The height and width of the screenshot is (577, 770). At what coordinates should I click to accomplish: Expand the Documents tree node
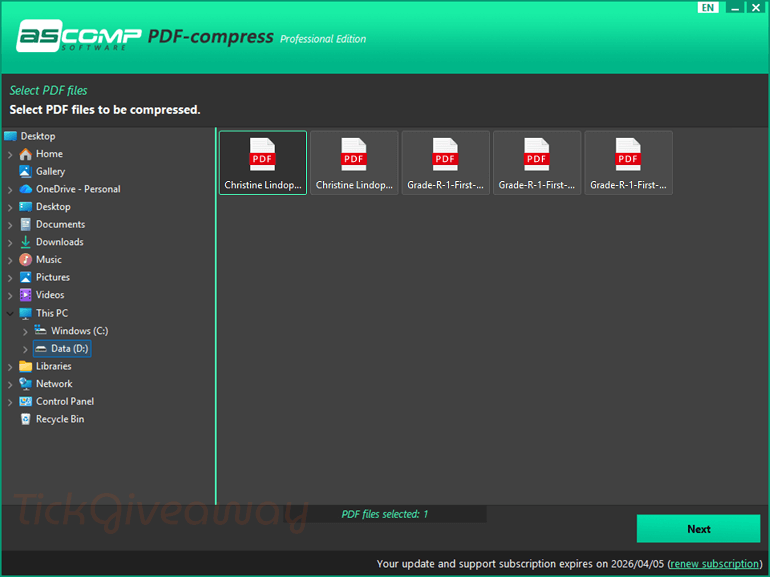[x=10, y=225]
